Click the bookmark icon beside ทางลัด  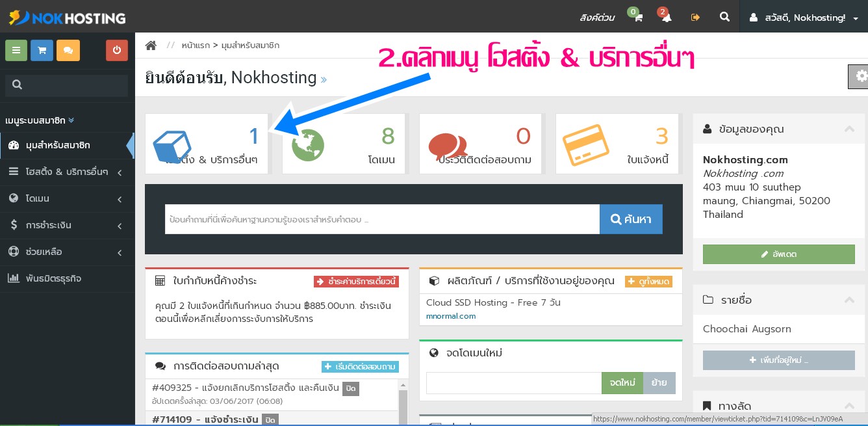pyautogui.click(x=708, y=406)
